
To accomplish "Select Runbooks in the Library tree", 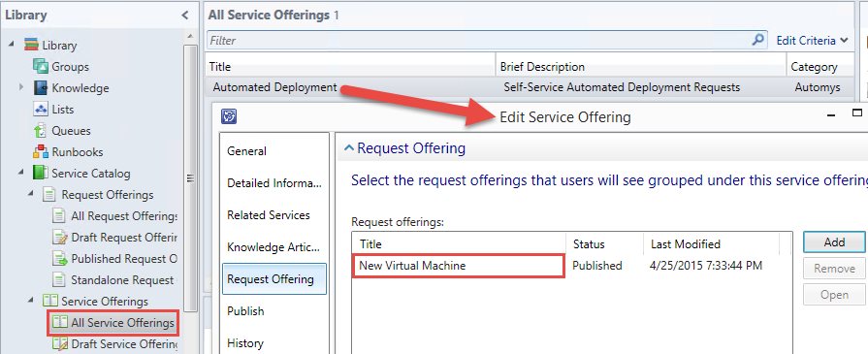I will tap(78, 152).
